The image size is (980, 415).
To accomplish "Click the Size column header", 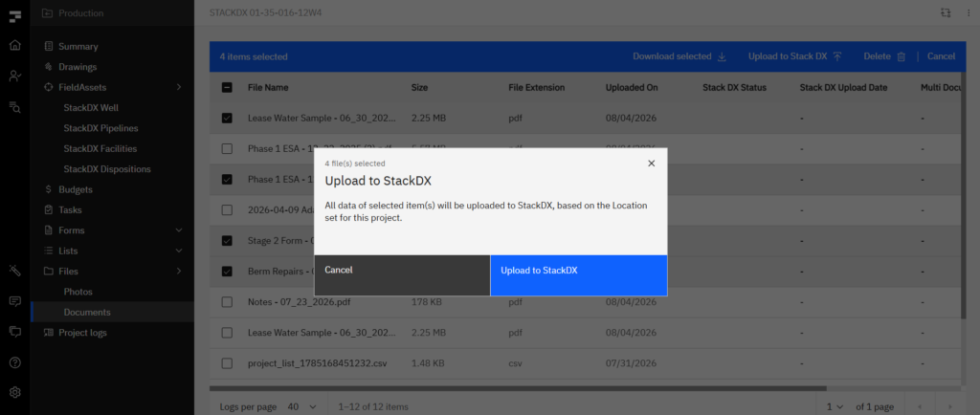I will click(x=419, y=88).
